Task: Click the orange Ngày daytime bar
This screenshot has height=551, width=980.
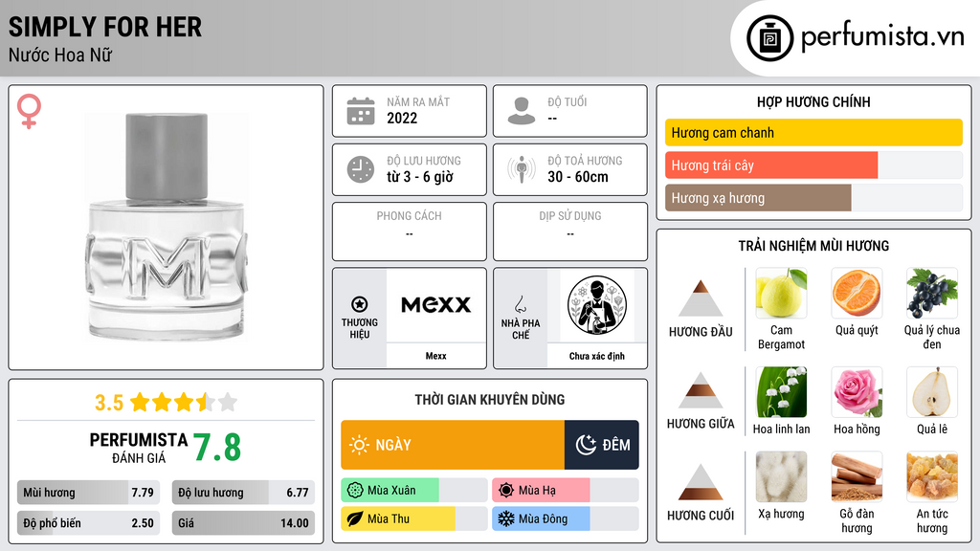Action: click(x=453, y=445)
